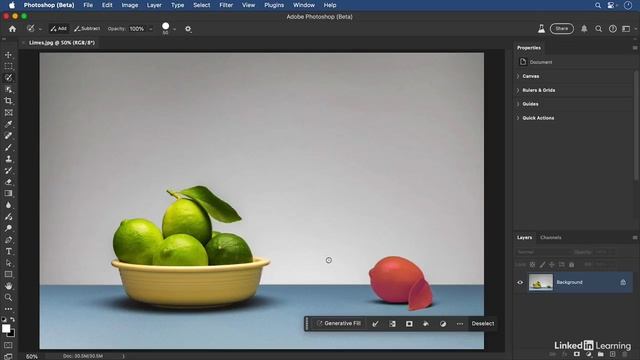This screenshot has width=640, height=360.
Task: Select the Zoom tool
Action: pyautogui.click(x=8, y=298)
